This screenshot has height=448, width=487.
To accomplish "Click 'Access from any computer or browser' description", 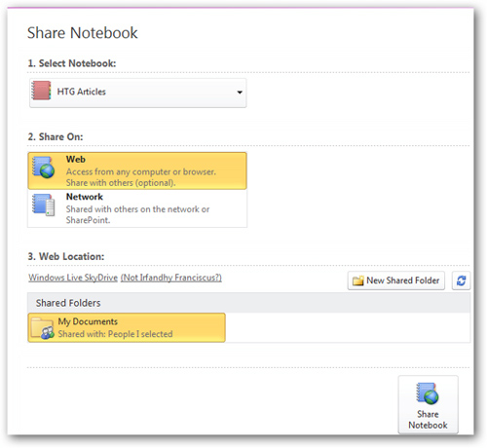I will tap(141, 171).
